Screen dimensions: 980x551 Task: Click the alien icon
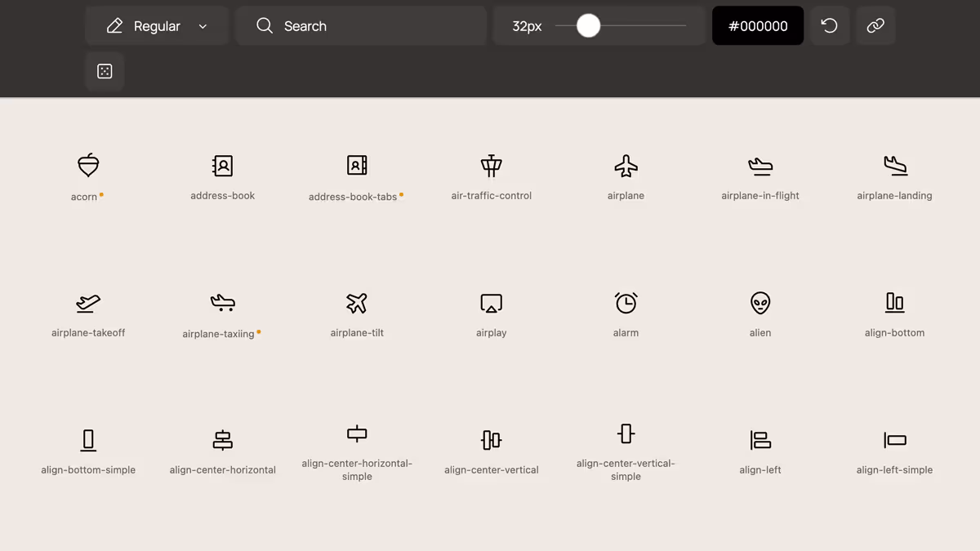759,303
